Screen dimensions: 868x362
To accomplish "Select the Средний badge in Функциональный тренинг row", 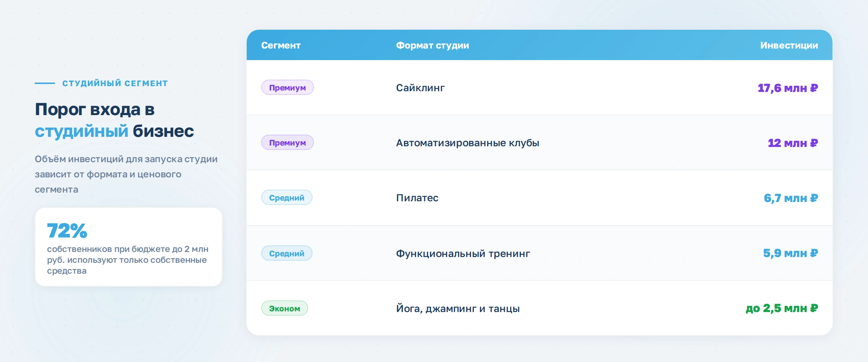I will pyautogui.click(x=287, y=253).
